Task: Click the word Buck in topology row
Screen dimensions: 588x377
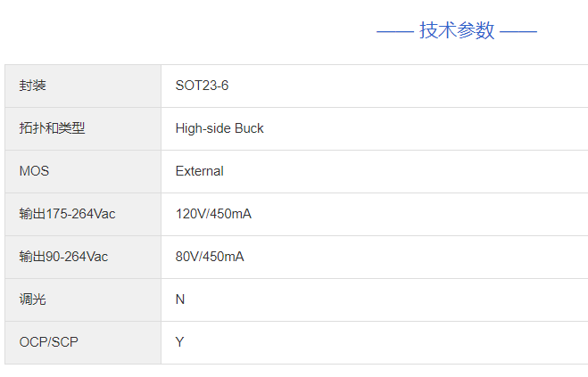Action: (x=249, y=128)
